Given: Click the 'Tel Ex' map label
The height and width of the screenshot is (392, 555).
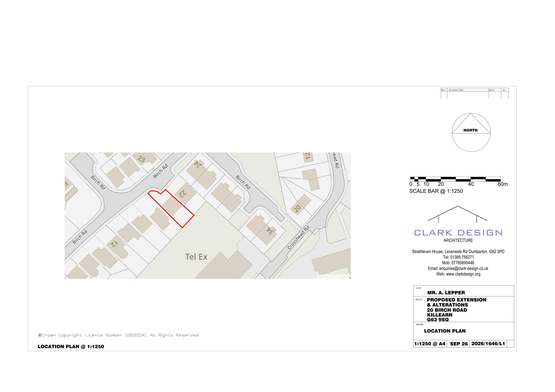Looking at the screenshot, I should click(196, 257).
